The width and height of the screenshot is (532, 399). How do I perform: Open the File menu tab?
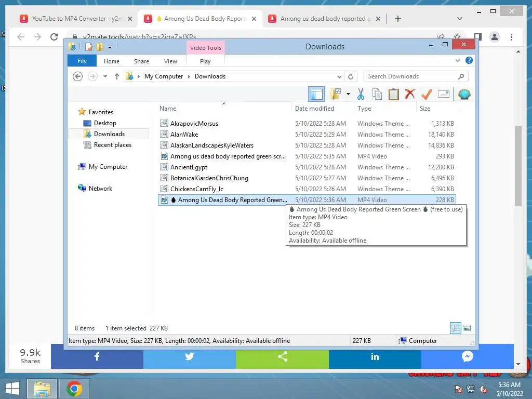pyautogui.click(x=82, y=61)
